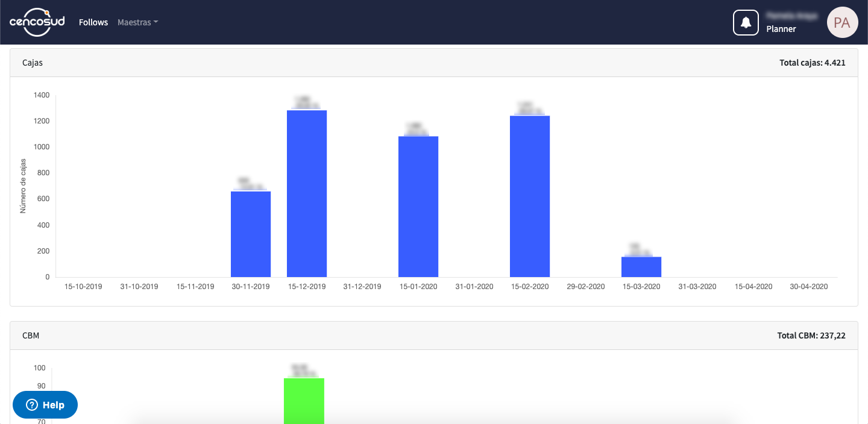Click the 15-04-2020 axis label
868x424 pixels.
[x=753, y=287]
